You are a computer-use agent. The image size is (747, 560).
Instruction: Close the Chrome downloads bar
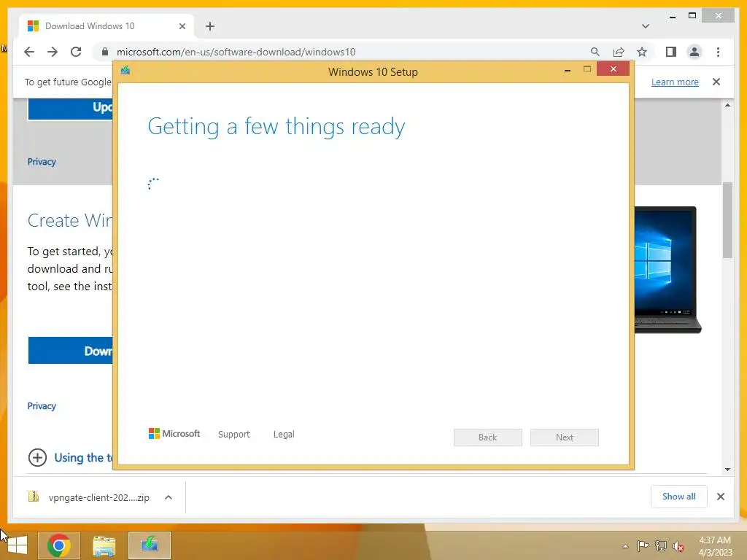tap(720, 497)
